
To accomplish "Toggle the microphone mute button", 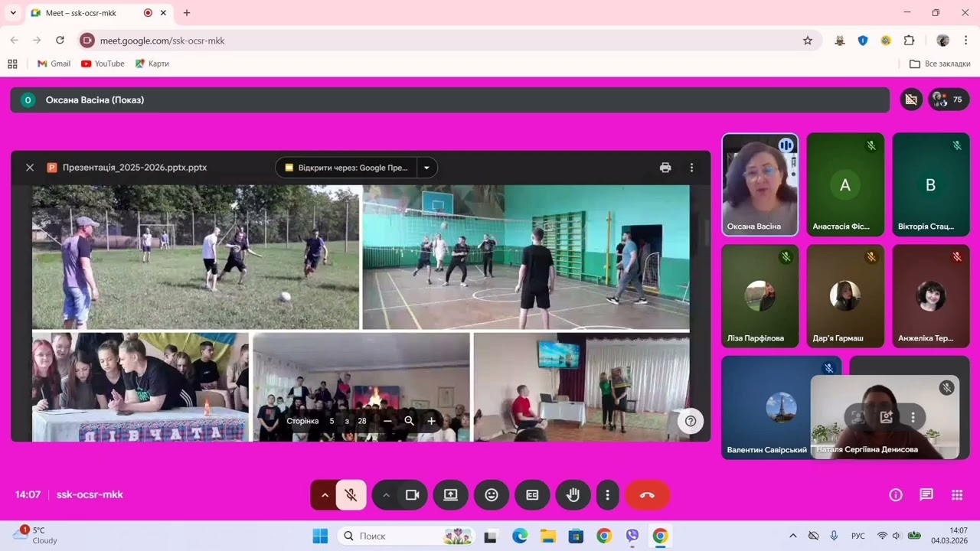I will point(351,495).
